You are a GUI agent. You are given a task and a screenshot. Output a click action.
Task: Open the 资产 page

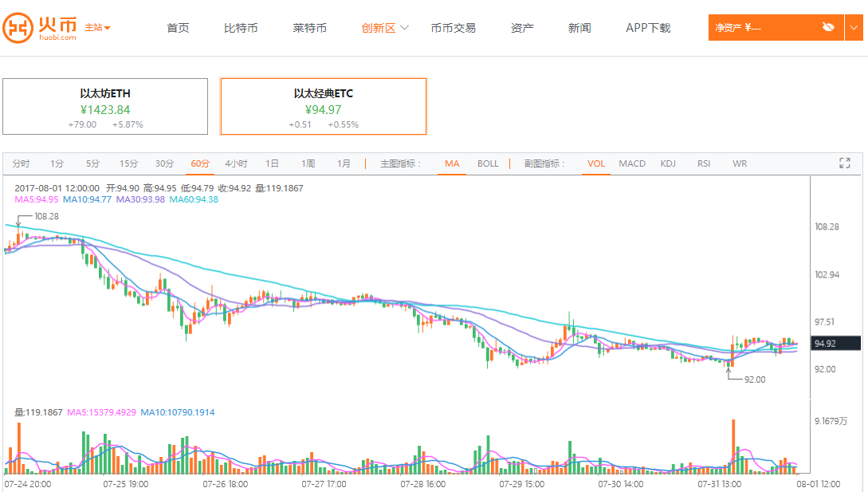522,28
